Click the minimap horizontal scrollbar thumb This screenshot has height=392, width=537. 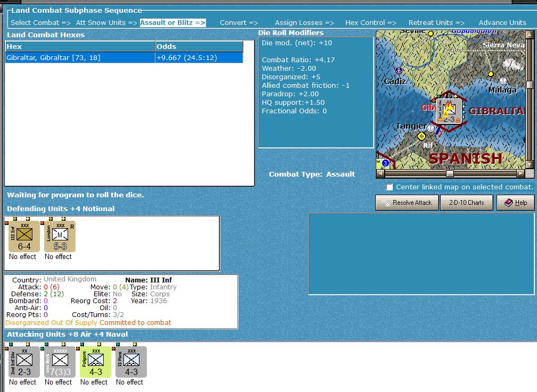click(x=450, y=173)
